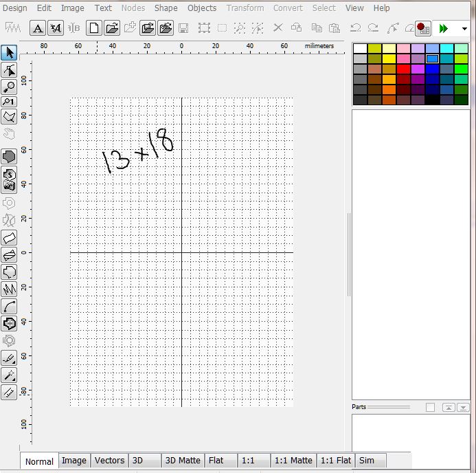Expand the Parts panel with down arrow

click(464, 408)
